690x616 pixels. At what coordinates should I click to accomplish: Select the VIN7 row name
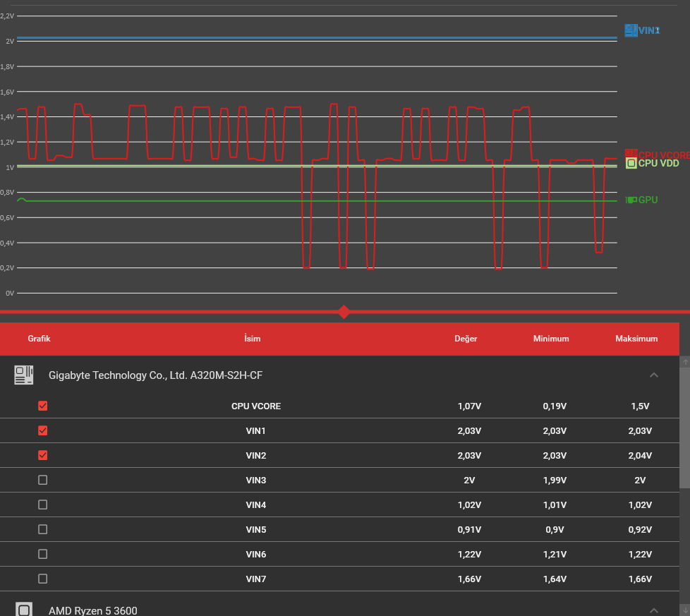pyautogui.click(x=255, y=579)
